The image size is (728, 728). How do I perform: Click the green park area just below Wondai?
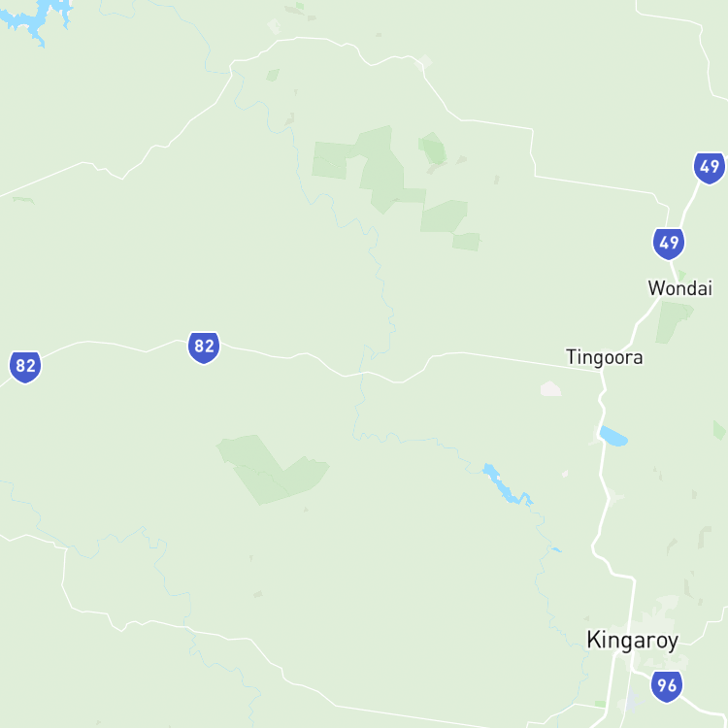click(673, 322)
